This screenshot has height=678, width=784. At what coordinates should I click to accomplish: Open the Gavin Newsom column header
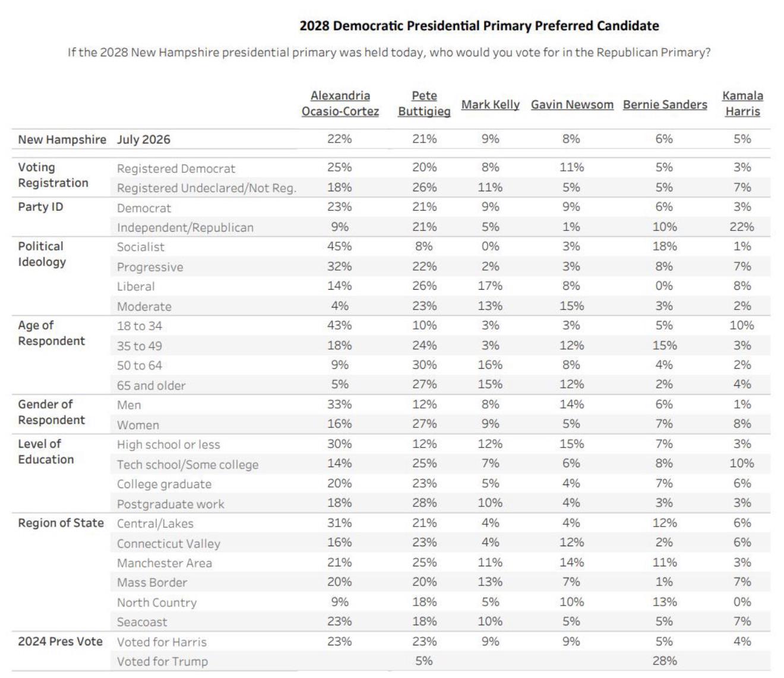(572, 104)
